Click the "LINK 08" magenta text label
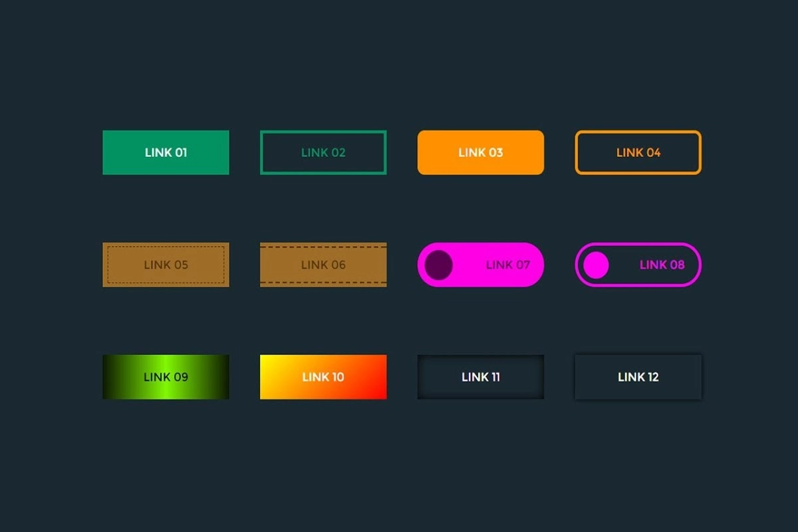798x532 pixels. (x=662, y=265)
